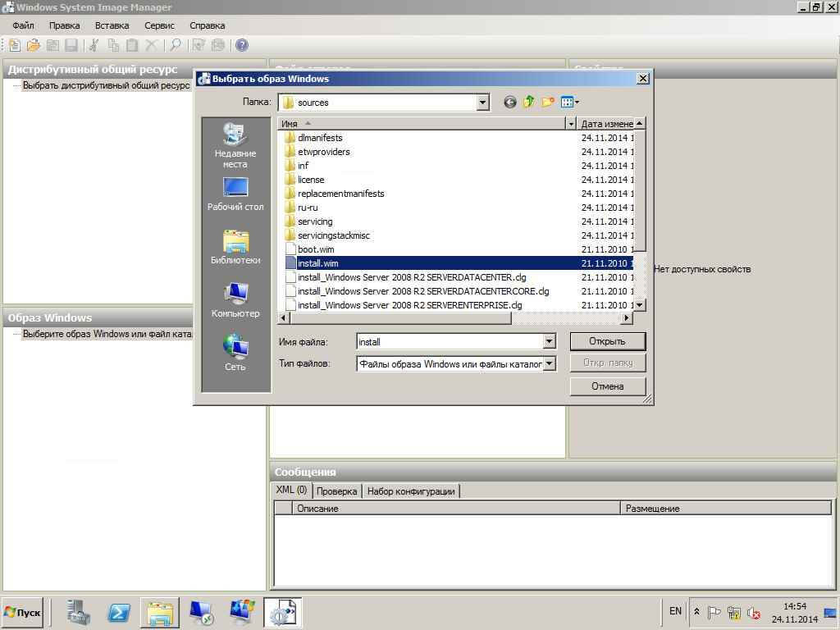The width and height of the screenshot is (840, 630).
Task: Click the Close answer file toolbar icon
Action: point(52,46)
